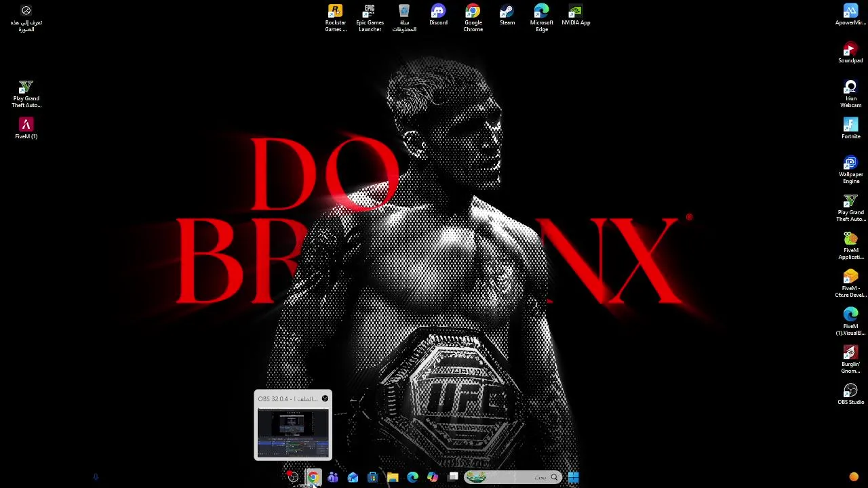The width and height of the screenshot is (868, 488).
Task: Select the OBS Studio desktop shortcut
Action: click(x=850, y=394)
